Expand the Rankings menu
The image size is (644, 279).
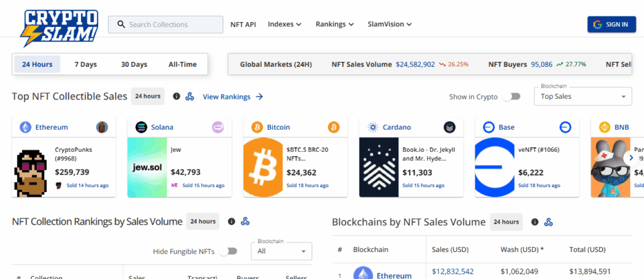335,25
